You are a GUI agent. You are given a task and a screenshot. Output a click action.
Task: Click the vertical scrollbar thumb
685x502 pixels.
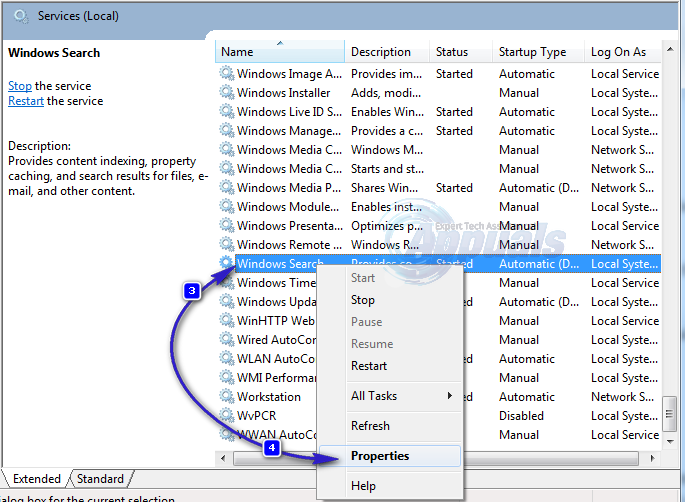point(670,413)
